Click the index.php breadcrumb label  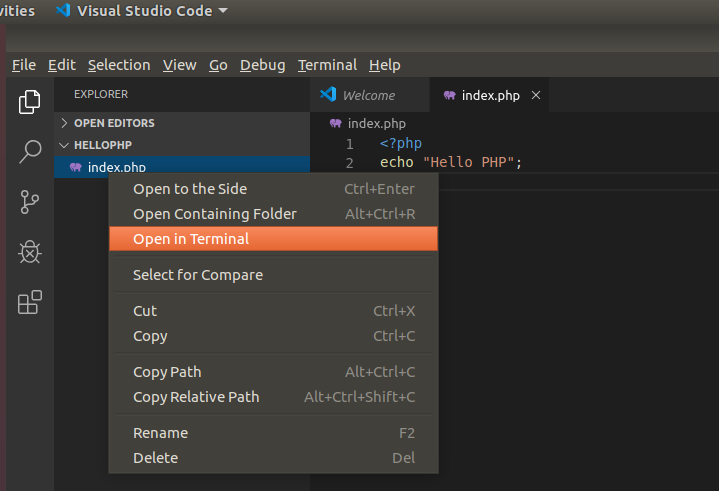click(376, 123)
